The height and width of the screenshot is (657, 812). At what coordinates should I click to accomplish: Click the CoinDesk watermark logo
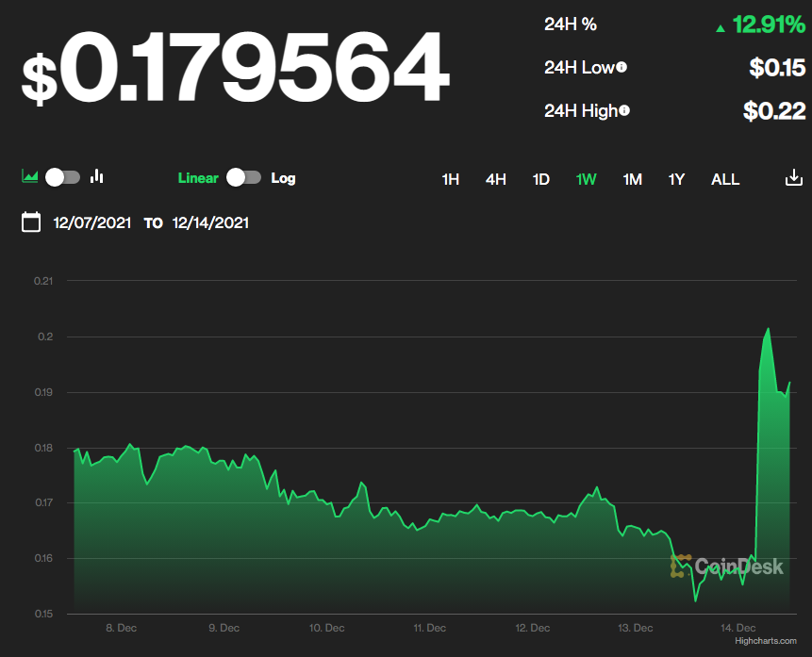coord(726,566)
